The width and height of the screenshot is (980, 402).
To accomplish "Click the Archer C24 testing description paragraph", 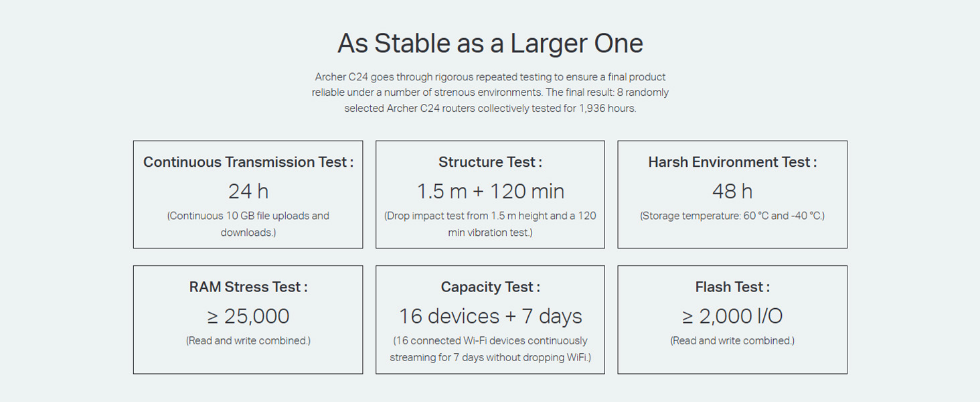I will pos(490,92).
